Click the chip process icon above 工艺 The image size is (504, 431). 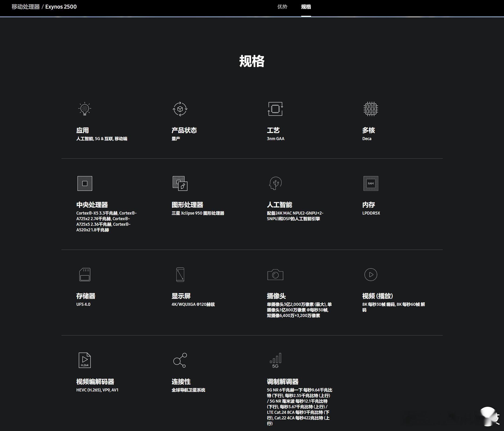pos(275,109)
